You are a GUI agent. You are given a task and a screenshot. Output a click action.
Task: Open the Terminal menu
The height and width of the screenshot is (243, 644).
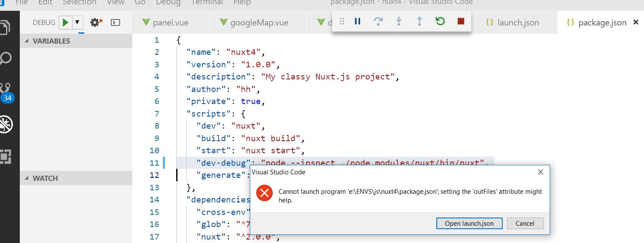(207, 2)
